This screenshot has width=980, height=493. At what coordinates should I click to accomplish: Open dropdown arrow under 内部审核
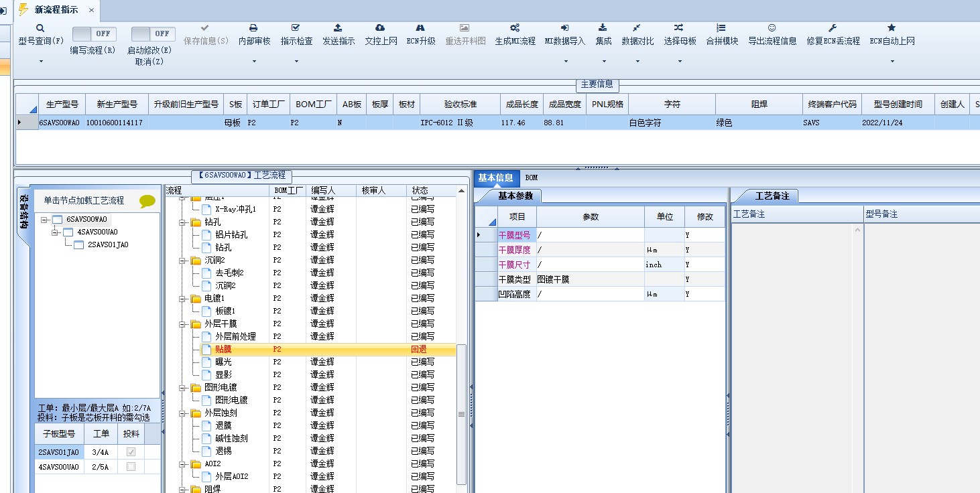click(254, 62)
